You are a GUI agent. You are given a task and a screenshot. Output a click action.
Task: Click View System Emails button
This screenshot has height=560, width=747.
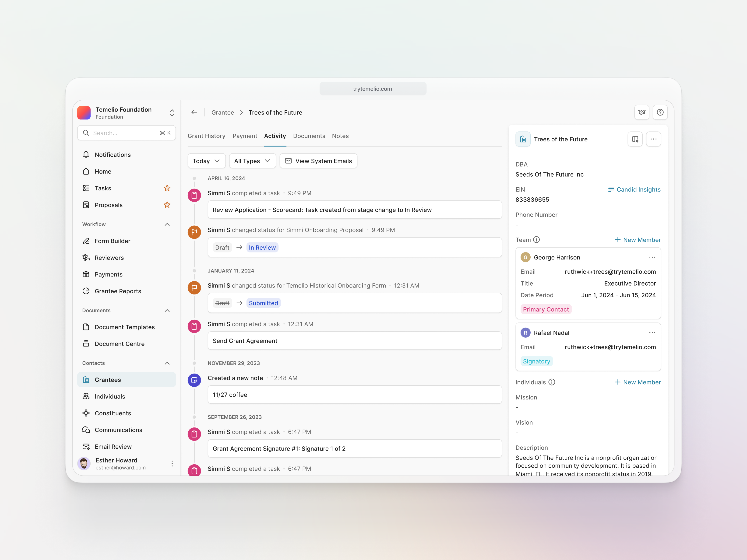(318, 161)
